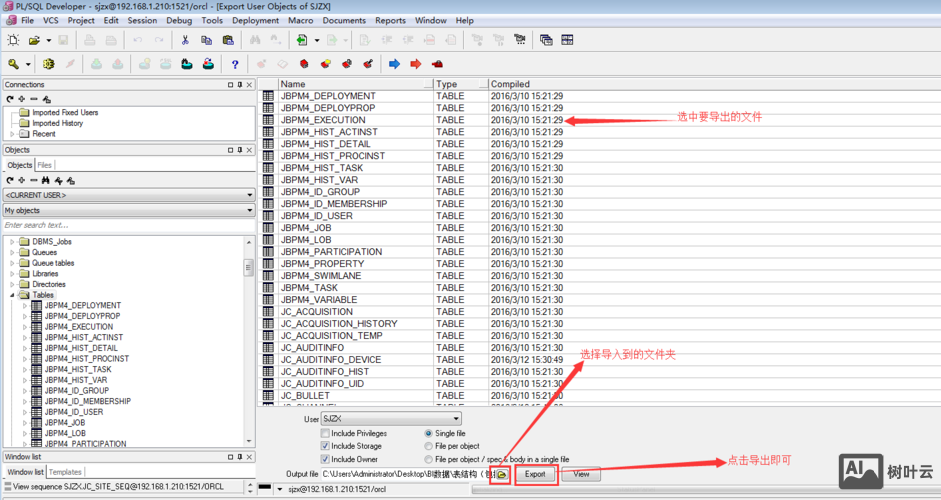The height and width of the screenshot is (500, 941).
Task: Browse for output file with folder icon
Action: (502, 474)
